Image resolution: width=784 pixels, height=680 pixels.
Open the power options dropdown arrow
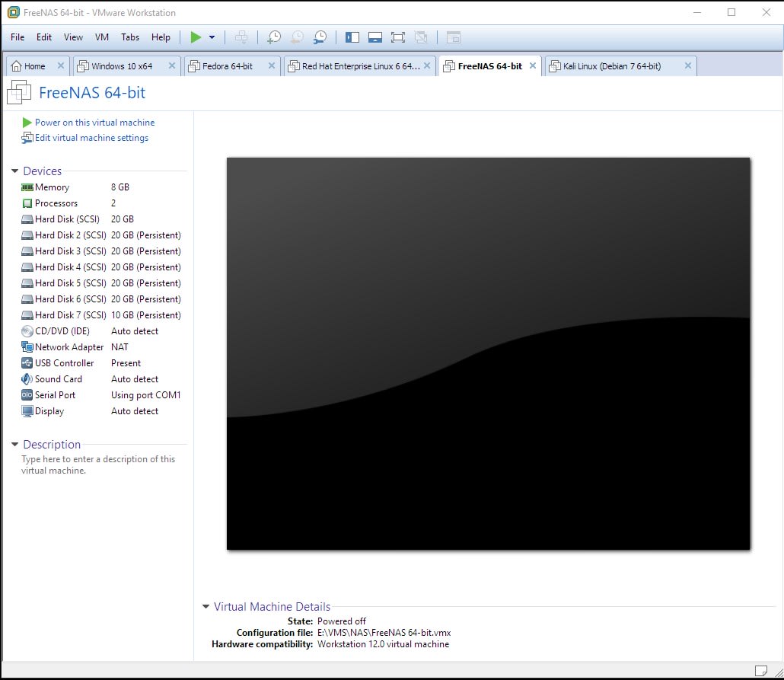coord(212,37)
